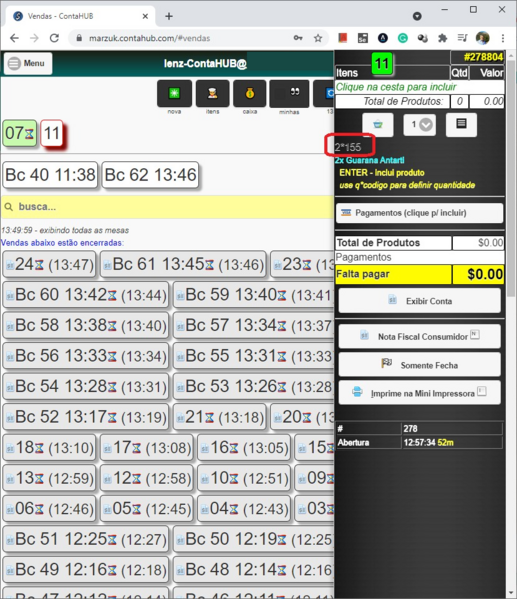Bookmark page with star icon

point(318,38)
